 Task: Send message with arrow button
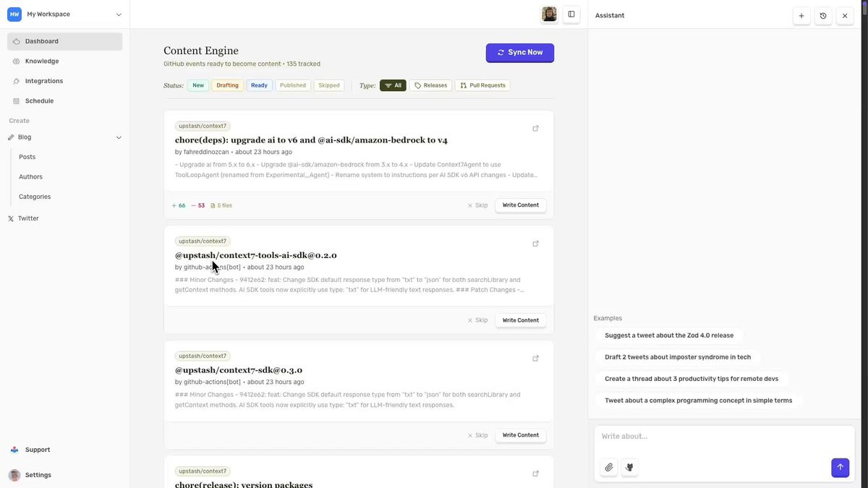[x=840, y=467]
